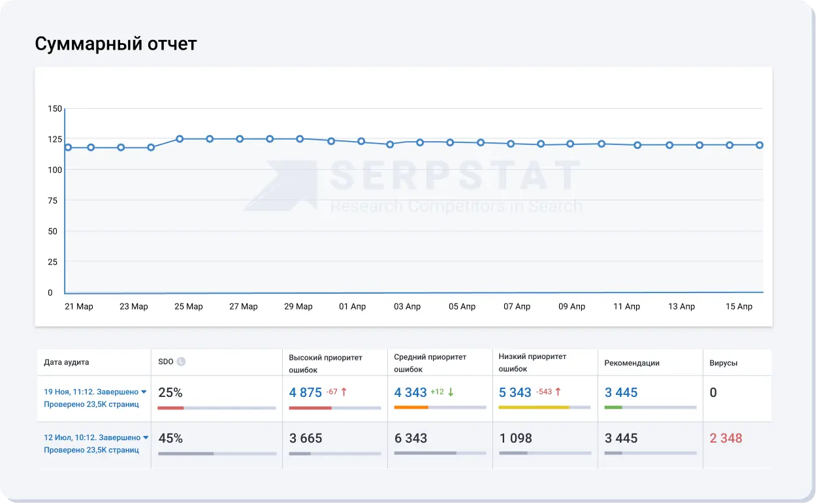The width and height of the screenshot is (817, 504).
Task: Open high priority errors count 4 875
Action: click(x=306, y=392)
